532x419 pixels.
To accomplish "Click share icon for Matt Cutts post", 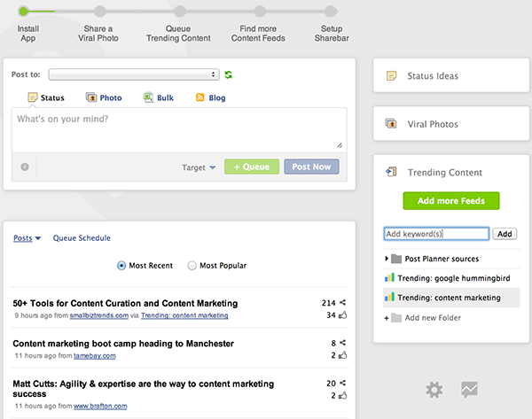I will pos(342,383).
